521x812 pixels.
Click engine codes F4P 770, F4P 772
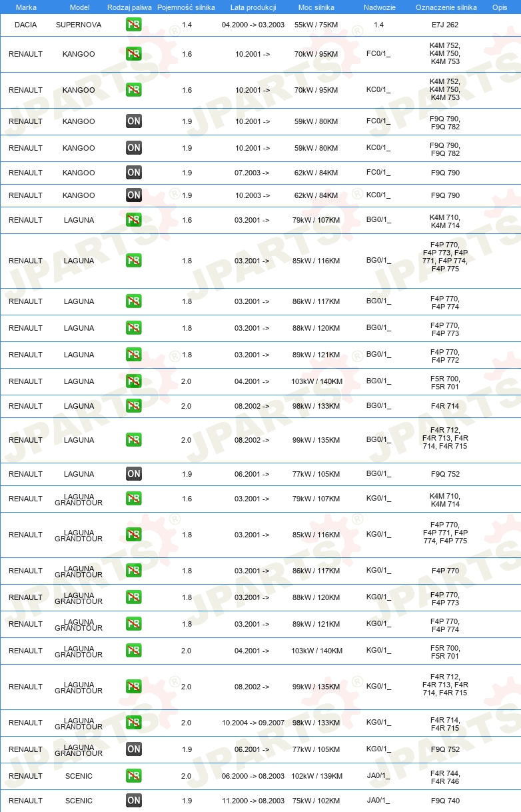click(445, 355)
